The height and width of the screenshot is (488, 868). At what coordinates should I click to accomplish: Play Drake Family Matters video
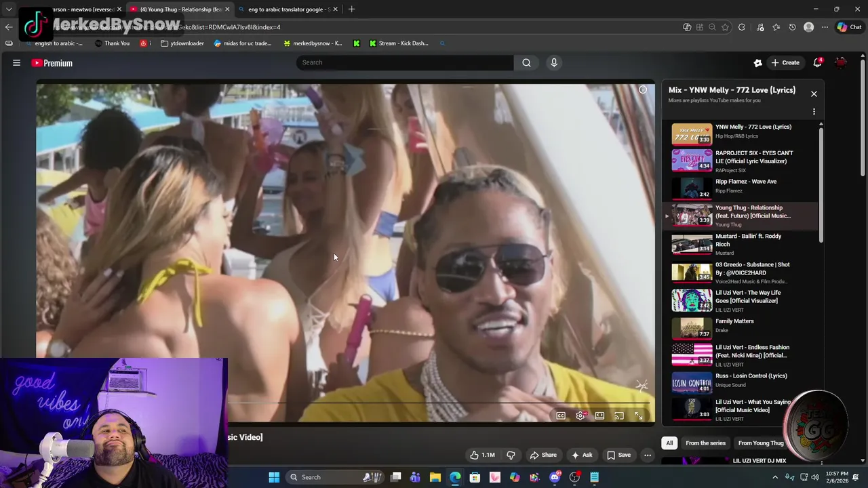(739, 327)
